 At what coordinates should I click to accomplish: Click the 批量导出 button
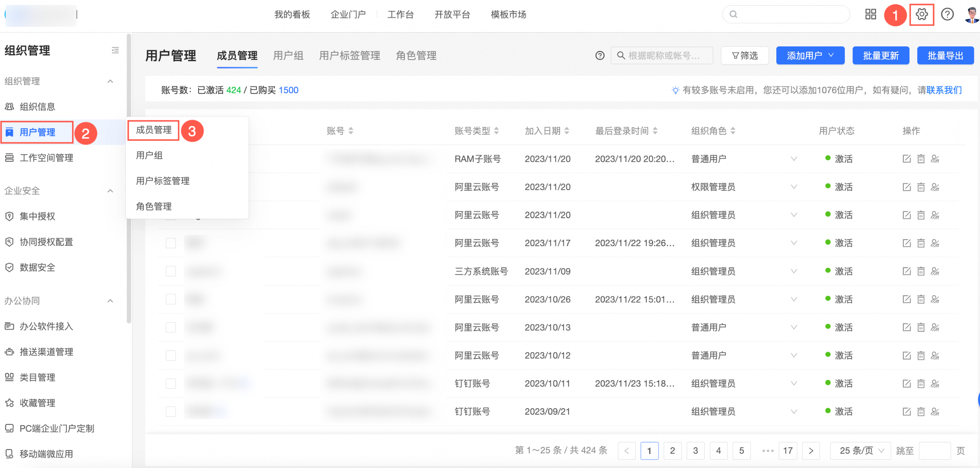(x=945, y=56)
